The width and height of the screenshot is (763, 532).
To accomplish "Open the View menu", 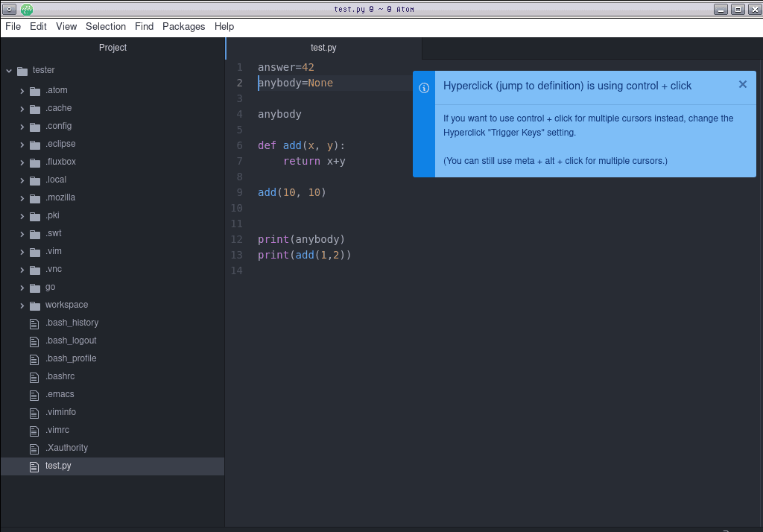I will pos(66,26).
